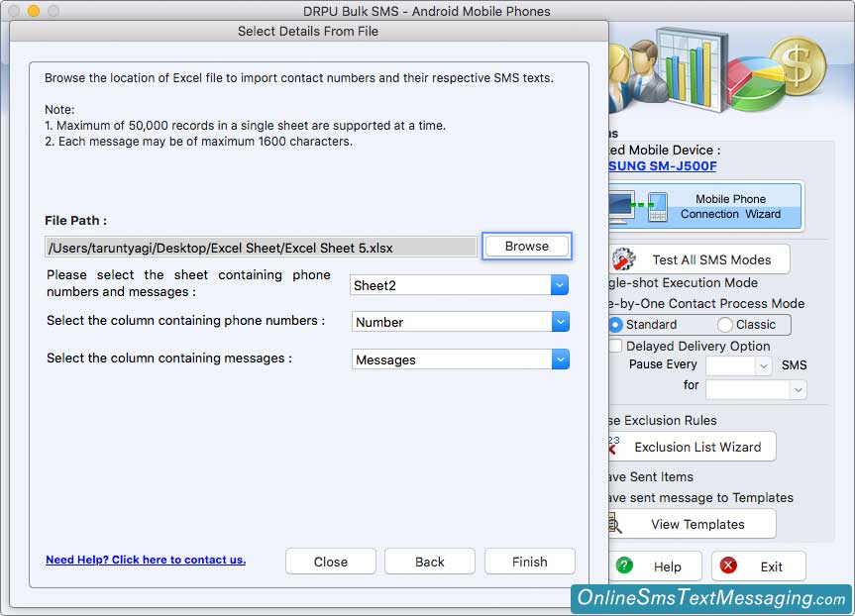Click 'Select Details From File' dialog title

pyautogui.click(x=308, y=31)
